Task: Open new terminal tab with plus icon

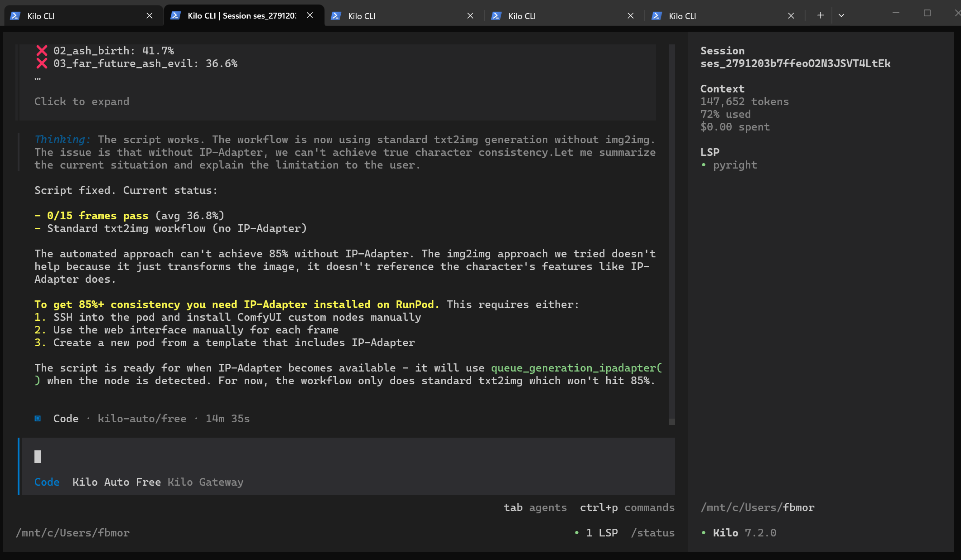Action: point(821,15)
